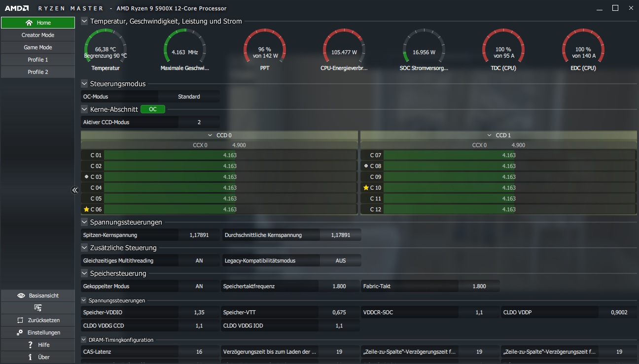Click the Home house icon in sidebar
The height and width of the screenshot is (364, 639).
[29, 23]
